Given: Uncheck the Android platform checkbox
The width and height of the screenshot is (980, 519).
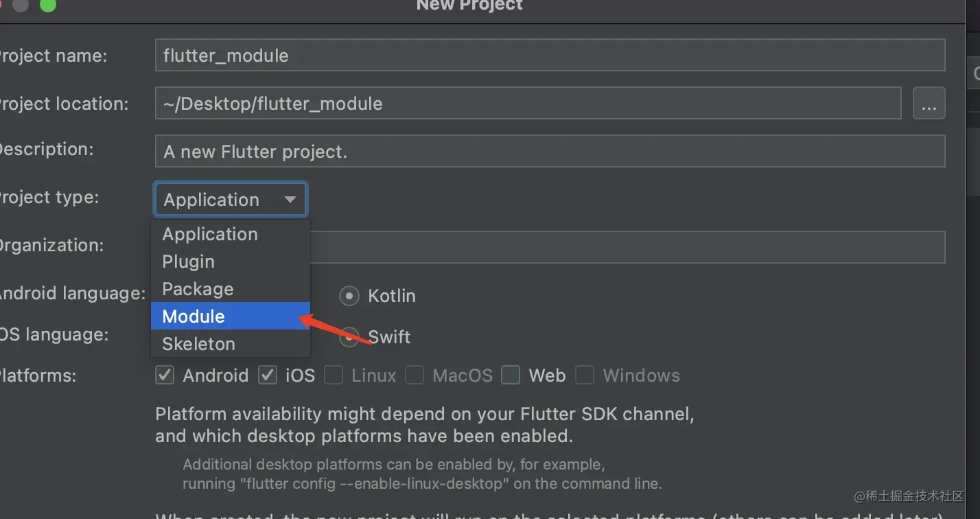Looking at the screenshot, I should (x=165, y=376).
